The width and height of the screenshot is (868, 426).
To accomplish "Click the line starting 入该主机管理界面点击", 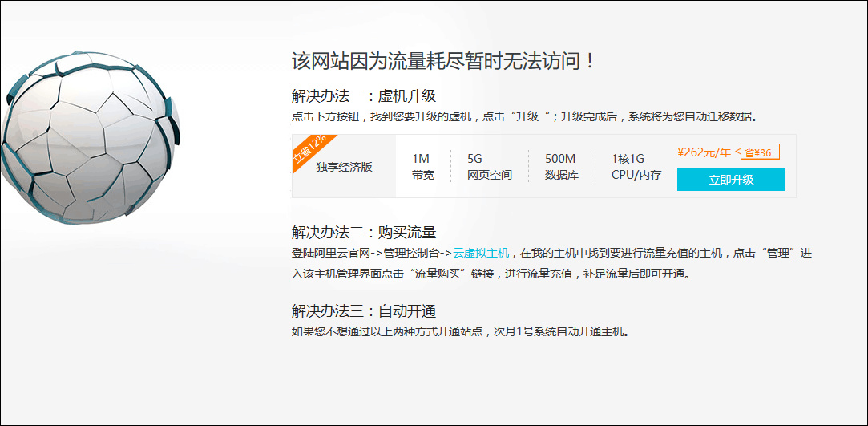I will (x=491, y=274).
